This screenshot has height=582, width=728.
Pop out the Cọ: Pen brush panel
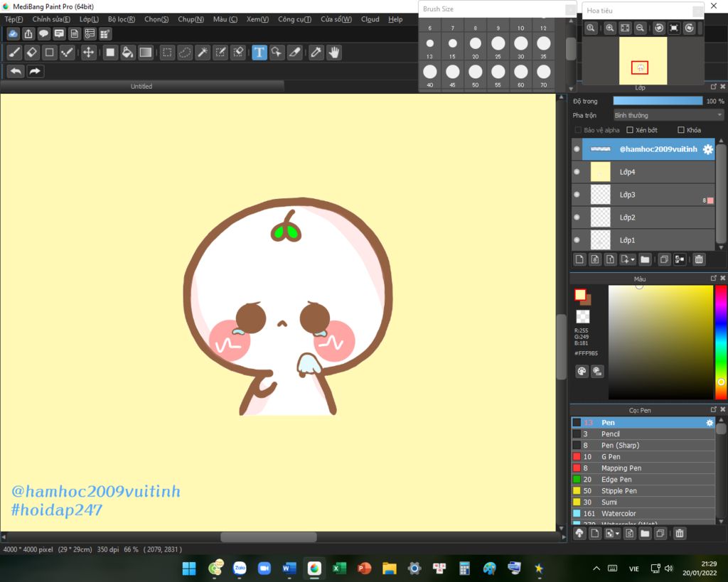coord(714,409)
